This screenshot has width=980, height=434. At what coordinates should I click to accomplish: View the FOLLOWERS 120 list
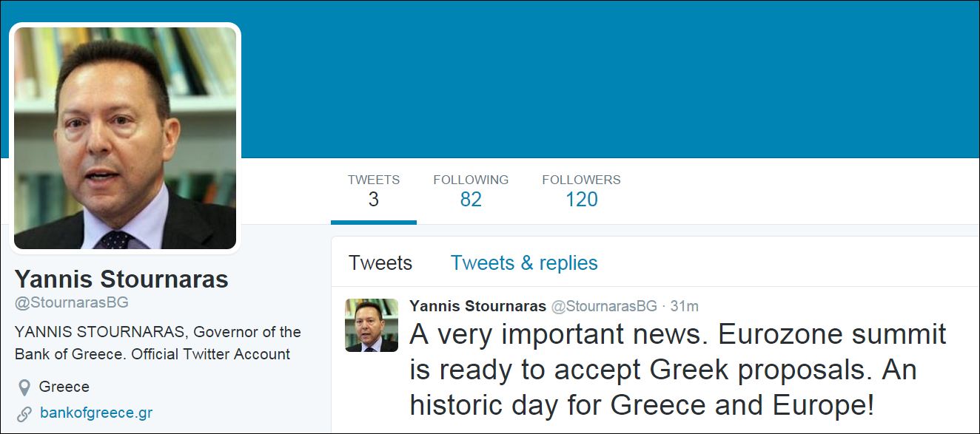pos(581,191)
